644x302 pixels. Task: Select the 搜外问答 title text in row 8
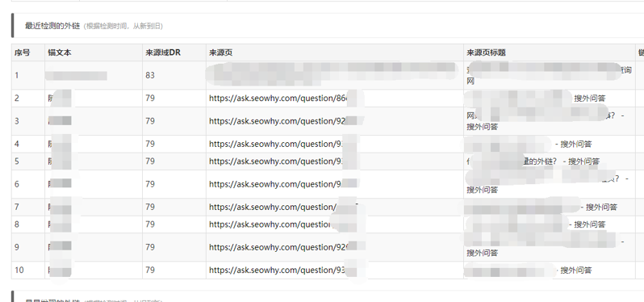(x=590, y=224)
